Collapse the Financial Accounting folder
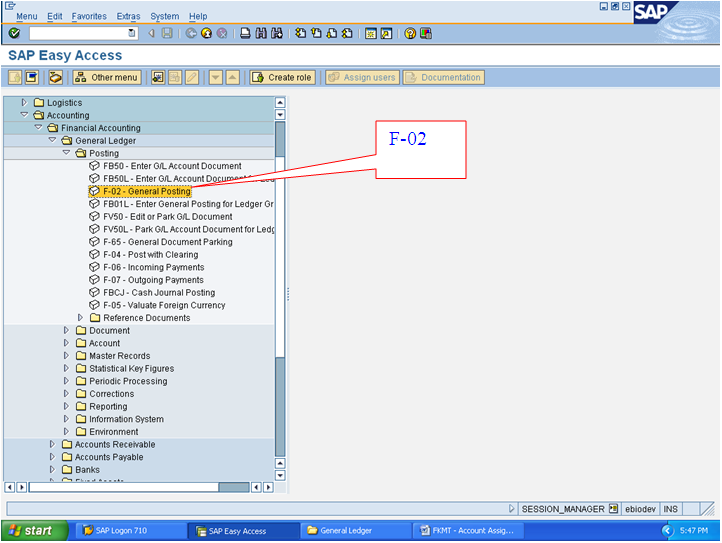Image resolution: width=722 pixels, height=543 pixels. tap(39, 128)
